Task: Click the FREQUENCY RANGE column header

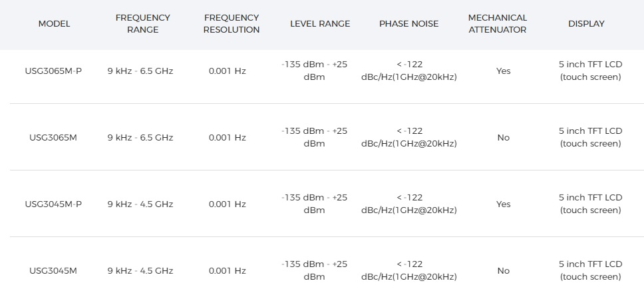Action: [x=142, y=24]
